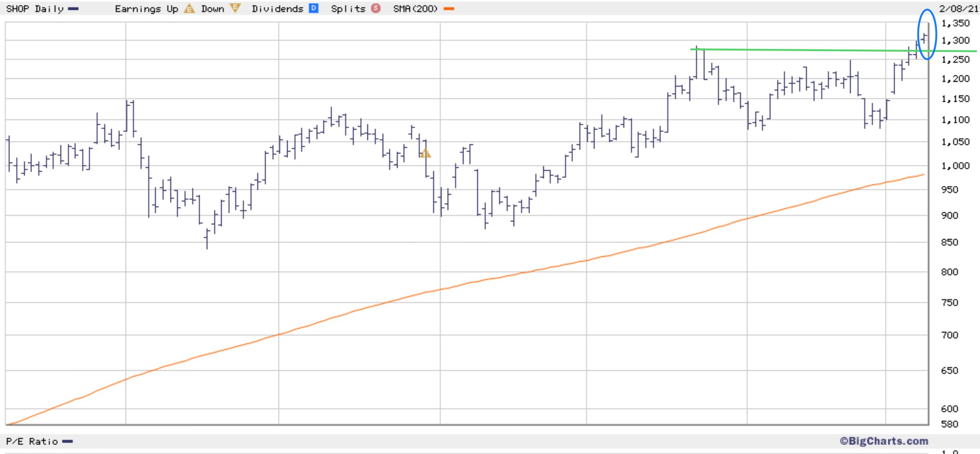Viewport: 980px width, 454px height.
Task: Click the 1,350 price axis label
Action: (x=955, y=24)
